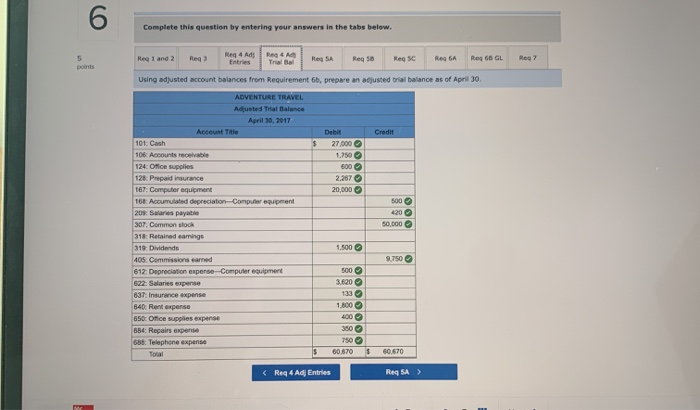Click the 318: Retained earnings account title
This screenshot has height=410, width=700.
pos(169,236)
